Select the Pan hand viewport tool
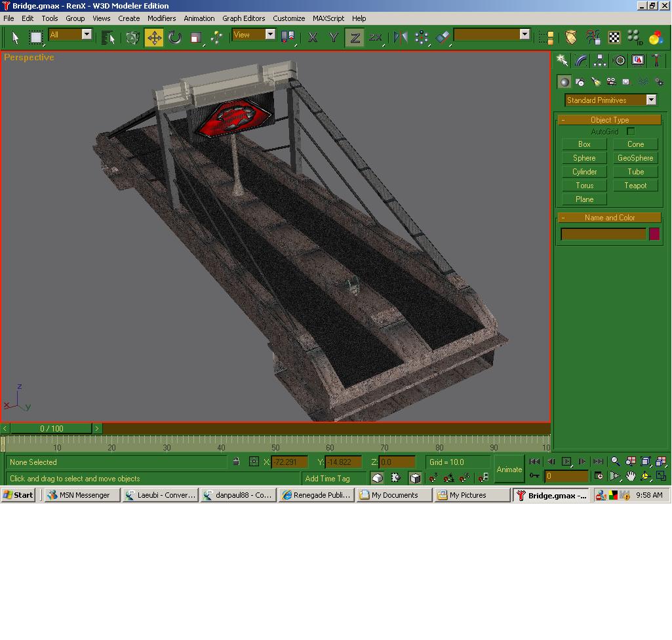Screen dimensions: 672x640 pos(630,477)
